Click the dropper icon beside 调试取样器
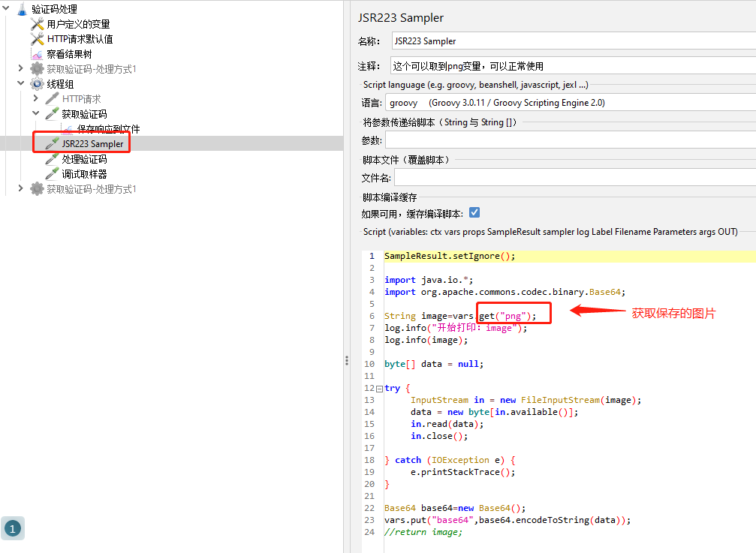Image resolution: width=756 pixels, height=553 pixels. tap(52, 173)
